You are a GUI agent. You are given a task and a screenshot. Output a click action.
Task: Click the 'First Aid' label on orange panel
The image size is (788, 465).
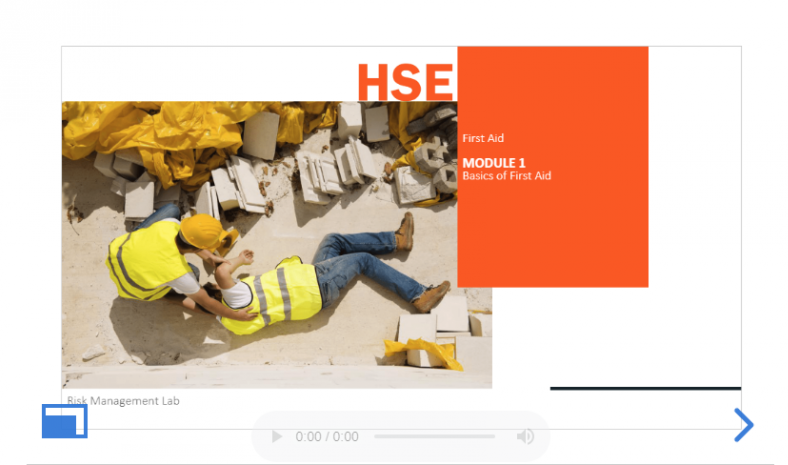(481, 138)
